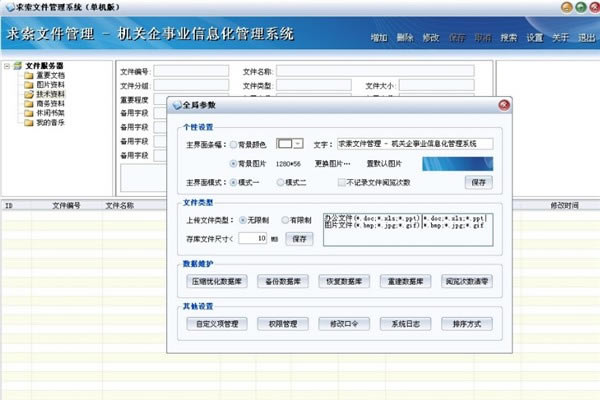Collapse the 文件服务器 tree node
The image size is (600, 400).
7,66
